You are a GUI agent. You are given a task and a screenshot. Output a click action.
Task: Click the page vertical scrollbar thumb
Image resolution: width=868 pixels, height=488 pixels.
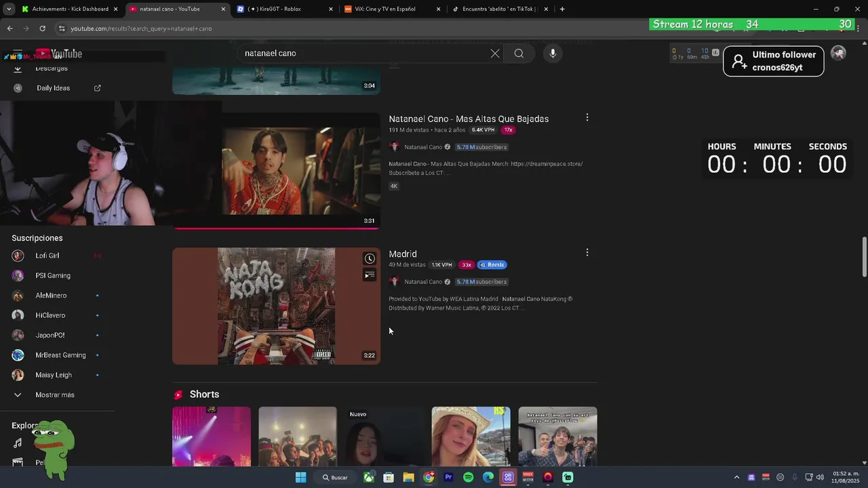(864, 257)
